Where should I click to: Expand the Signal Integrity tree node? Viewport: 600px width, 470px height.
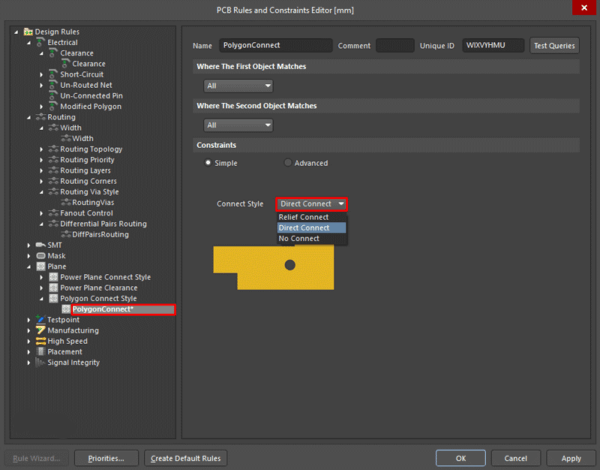(29, 362)
